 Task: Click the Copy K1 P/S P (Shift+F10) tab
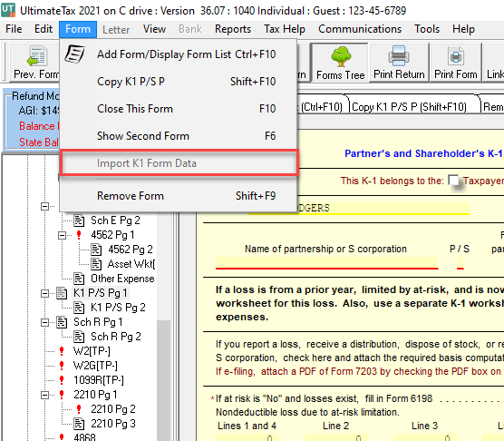[x=409, y=106]
